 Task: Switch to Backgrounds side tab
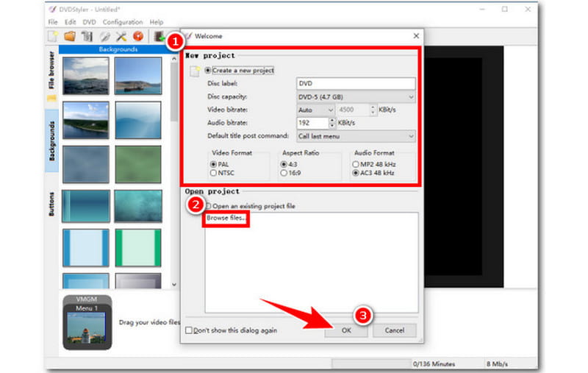click(51, 141)
